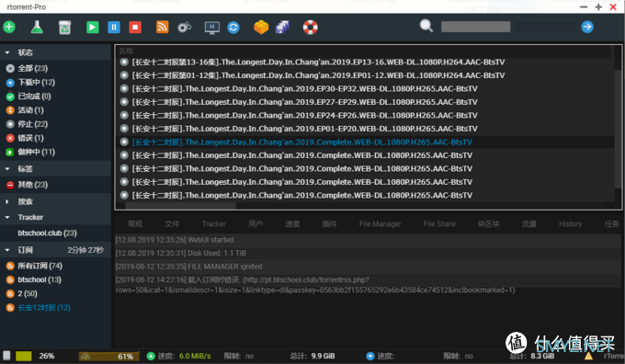Screen dimensions: 625x364
Task: Select the EP01-12 H264 torrent row
Action: click(365, 75)
